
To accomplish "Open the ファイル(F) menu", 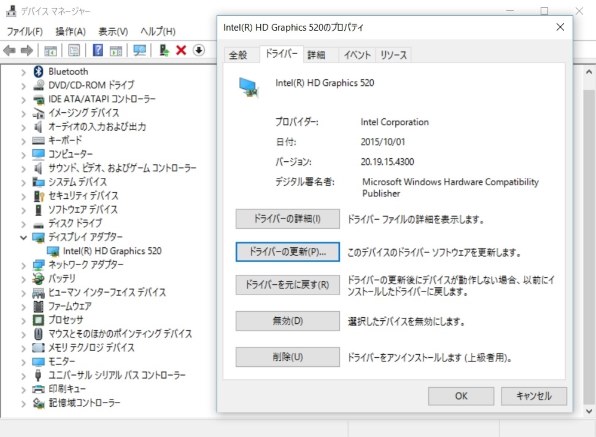I will point(25,31).
